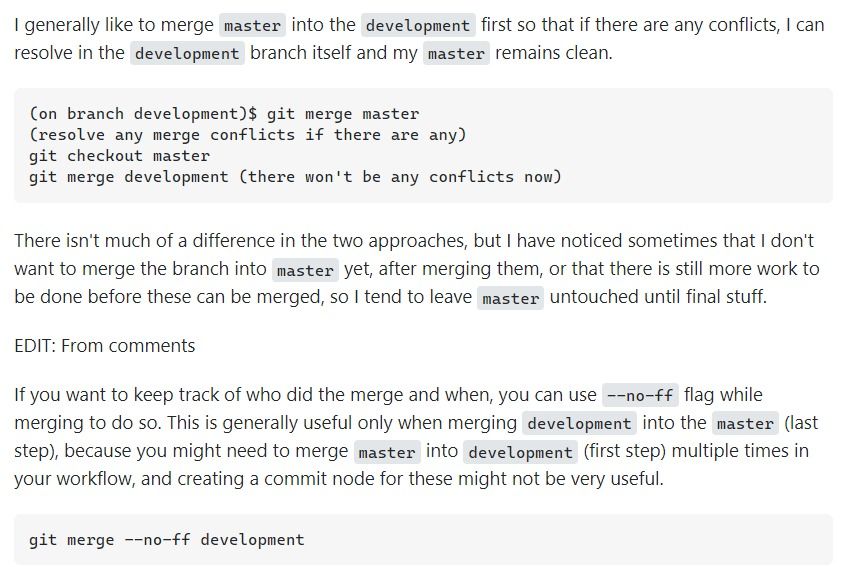Click the '--no-ff' inline code flag
Image resolution: width=867 pixels, height=567 pixels.
pyautogui.click(x=640, y=396)
